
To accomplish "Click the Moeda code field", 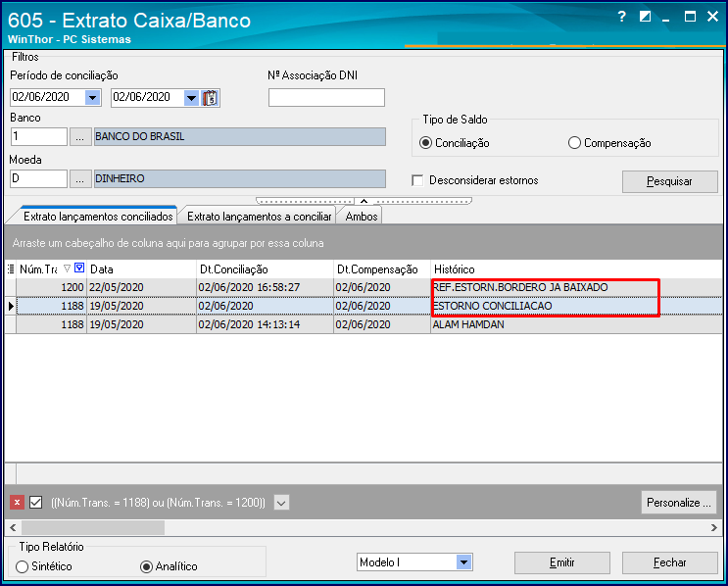I will (x=38, y=178).
